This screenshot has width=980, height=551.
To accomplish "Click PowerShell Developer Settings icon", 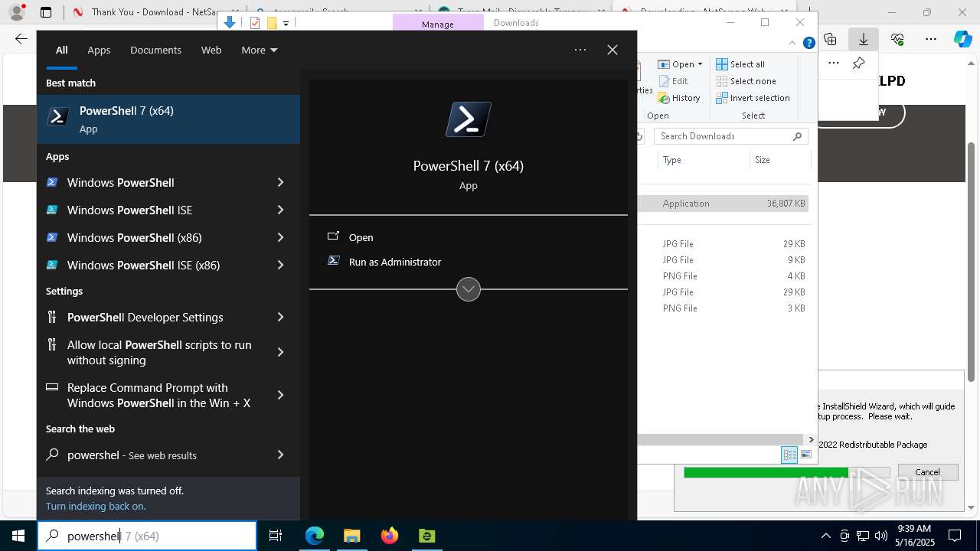I will click(52, 317).
